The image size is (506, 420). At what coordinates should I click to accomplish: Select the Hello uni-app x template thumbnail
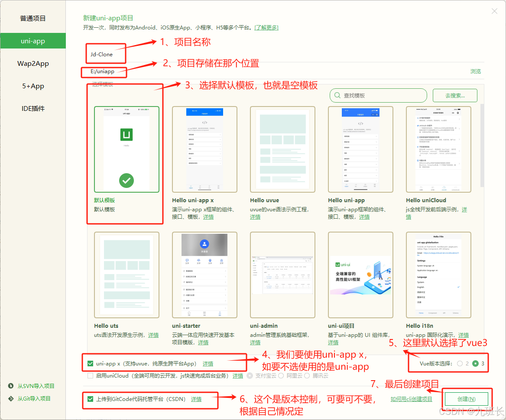tap(204, 149)
